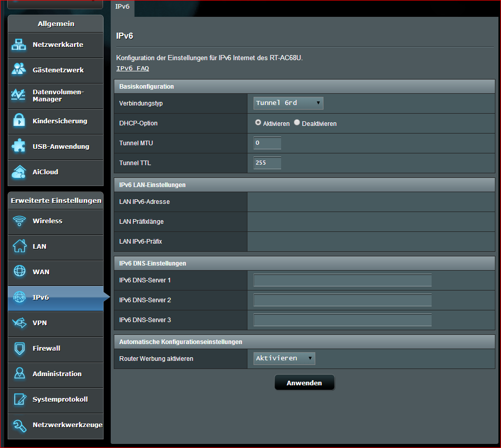The width and height of the screenshot is (501, 448).
Task: Open the IPv6 FAQ link
Action: (x=133, y=68)
